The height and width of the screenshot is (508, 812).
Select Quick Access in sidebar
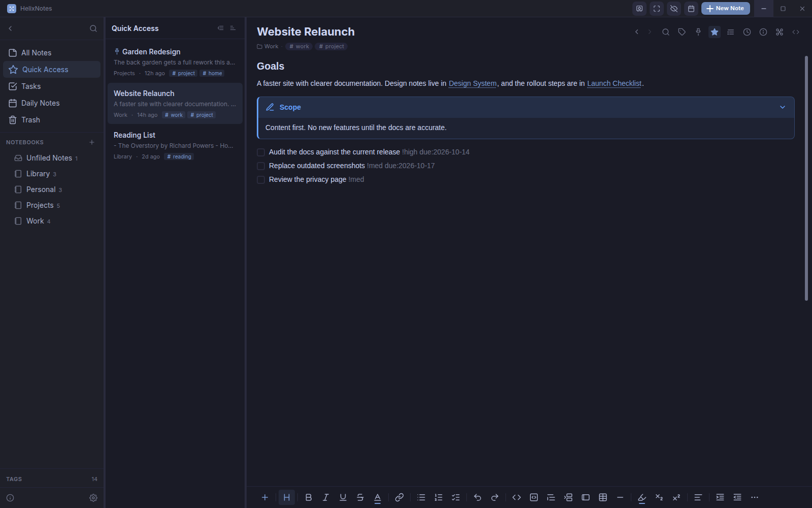pyautogui.click(x=52, y=70)
